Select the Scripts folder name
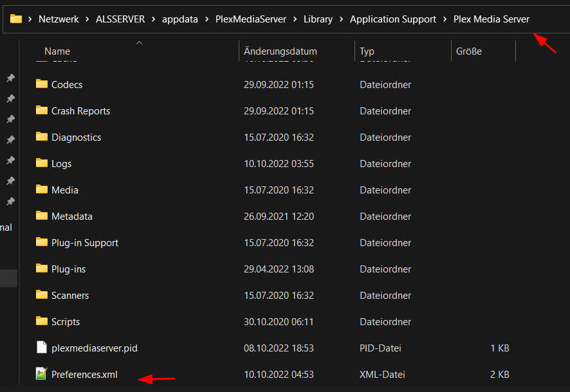Image resolution: width=570 pixels, height=392 pixels. [66, 321]
